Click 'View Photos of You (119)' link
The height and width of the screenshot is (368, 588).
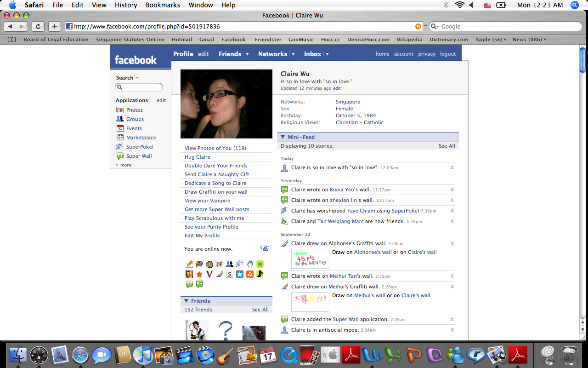[215, 148]
